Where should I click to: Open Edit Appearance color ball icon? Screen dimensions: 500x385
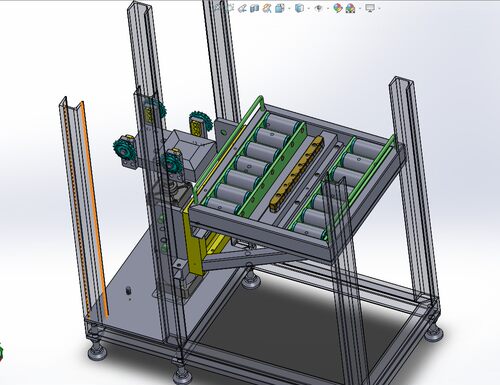pos(338,8)
